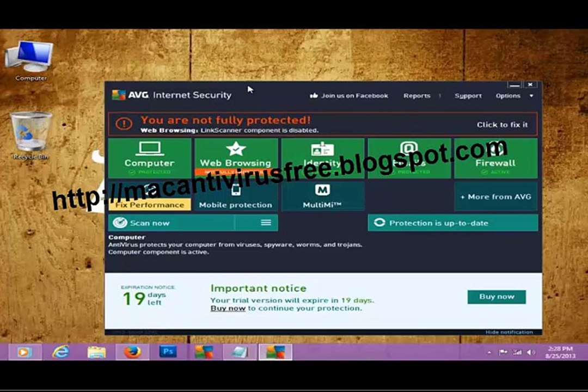Open the MultiMi tile

(x=322, y=196)
